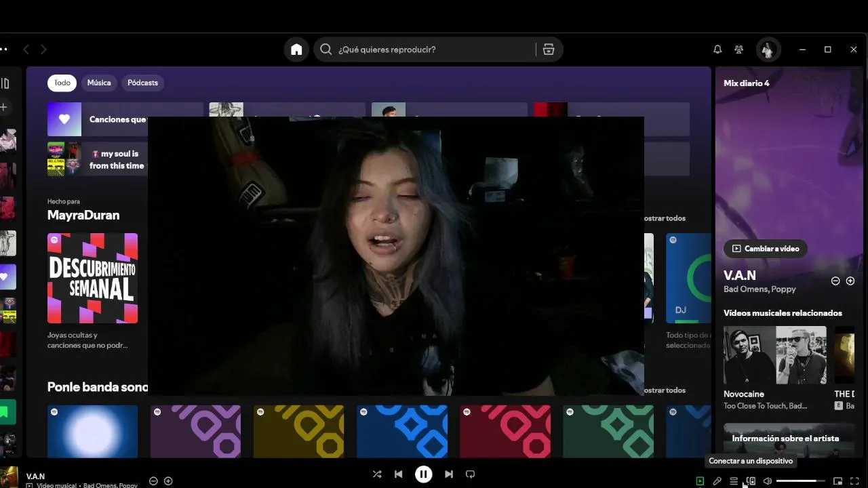Show lyrics with the microphone icon
The image size is (868, 488).
pos(717,481)
